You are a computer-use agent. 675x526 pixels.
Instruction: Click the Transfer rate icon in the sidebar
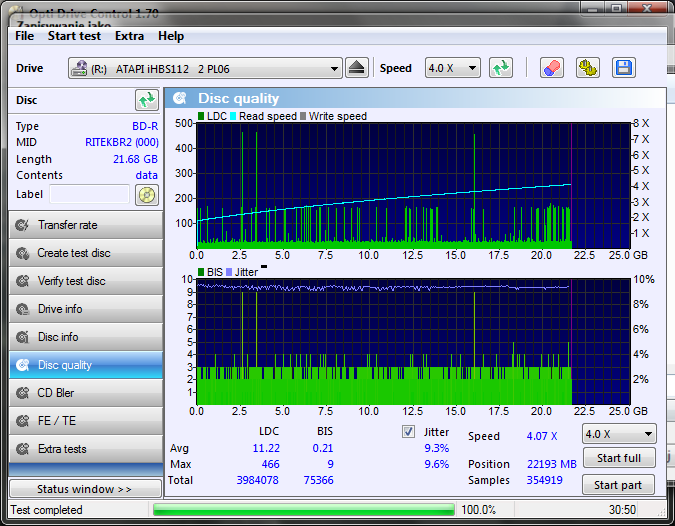click(22, 225)
